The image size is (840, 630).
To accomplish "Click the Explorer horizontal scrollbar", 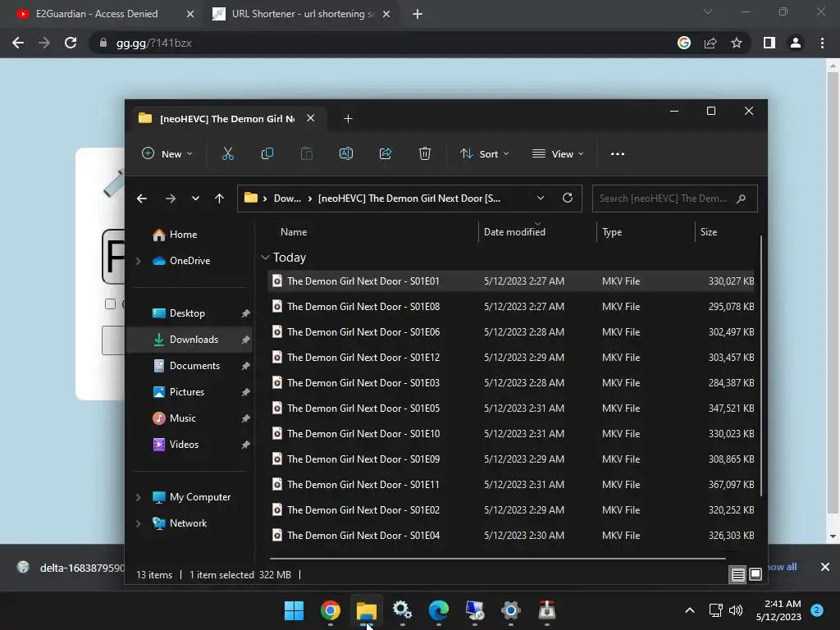I will tap(498, 558).
